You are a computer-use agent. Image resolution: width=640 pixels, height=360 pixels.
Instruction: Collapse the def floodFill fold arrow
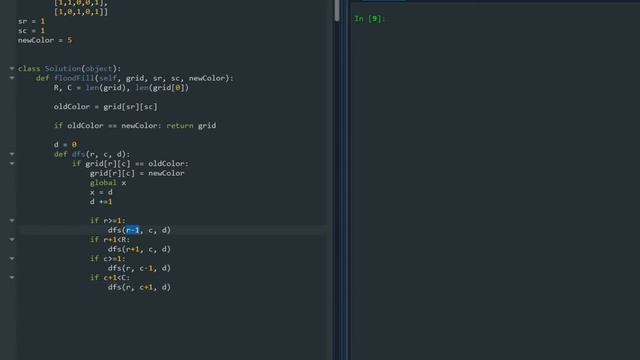tap(12, 78)
